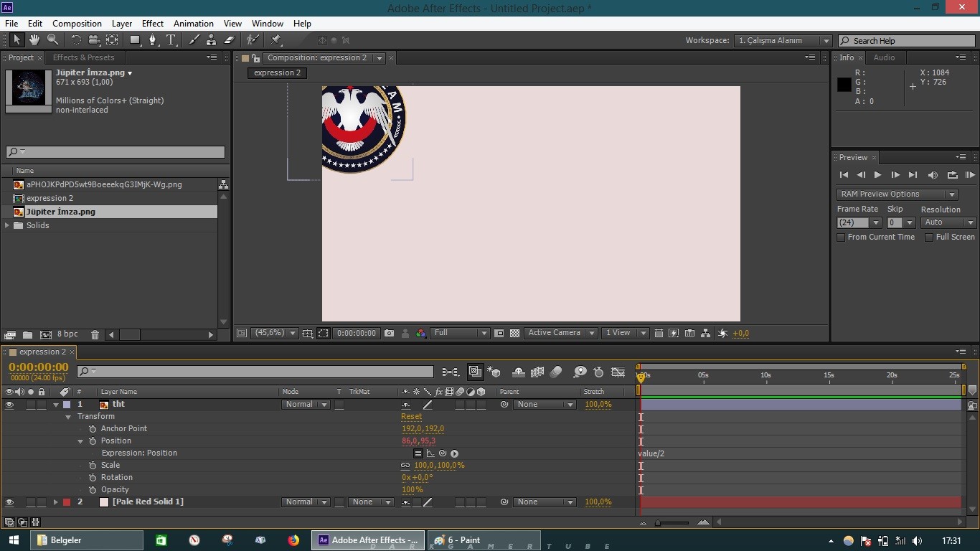Image resolution: width=980 pixels, height=551 pixels.
Task: Open the Composition menu
Action: click(x=77, y=24)
